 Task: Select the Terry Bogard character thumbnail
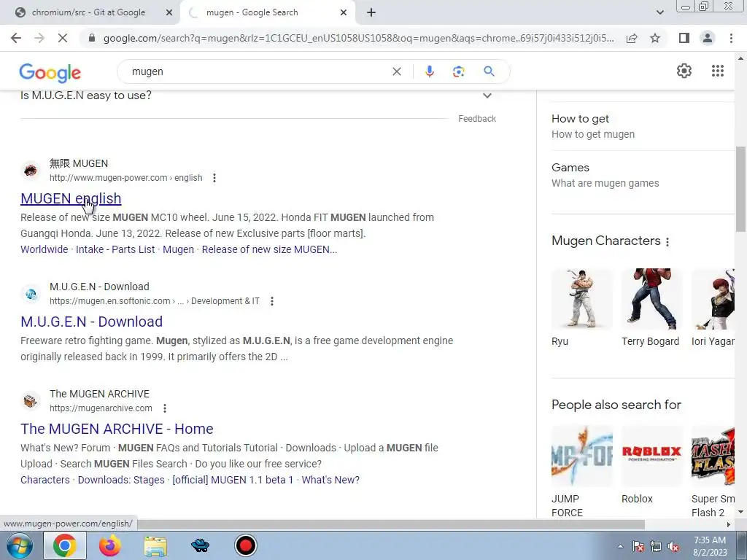(651, 299)
